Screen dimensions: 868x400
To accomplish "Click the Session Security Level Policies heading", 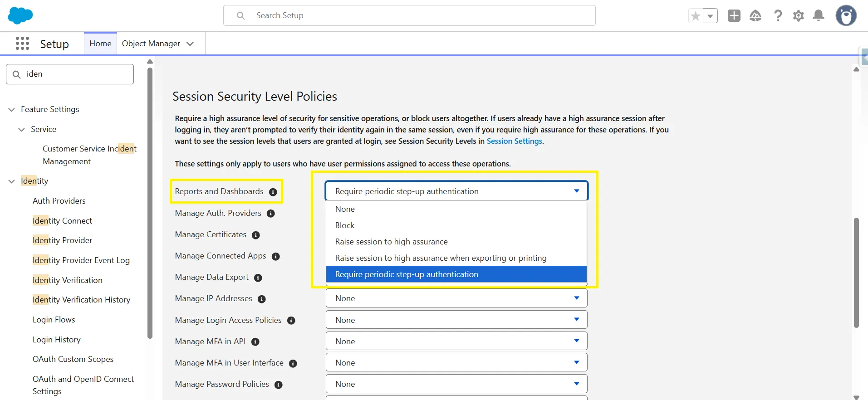I will tap(255, 96).
